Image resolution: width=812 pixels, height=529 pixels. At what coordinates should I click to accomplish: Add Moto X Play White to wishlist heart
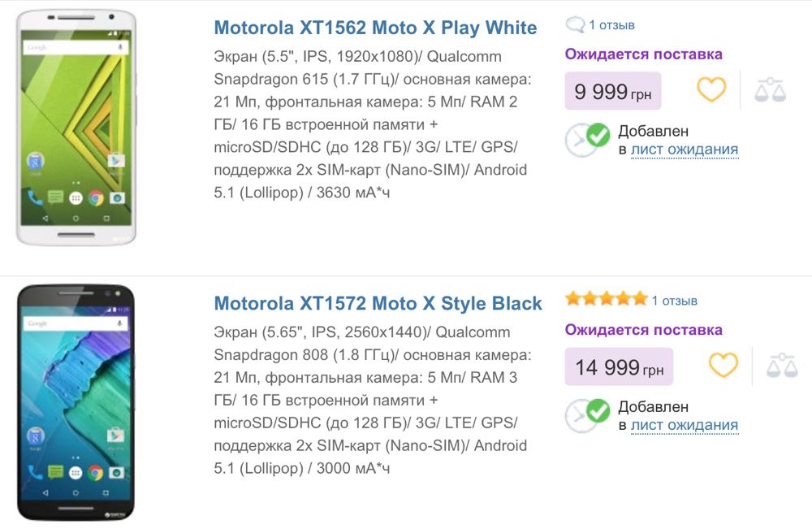(x=711, y=89)
